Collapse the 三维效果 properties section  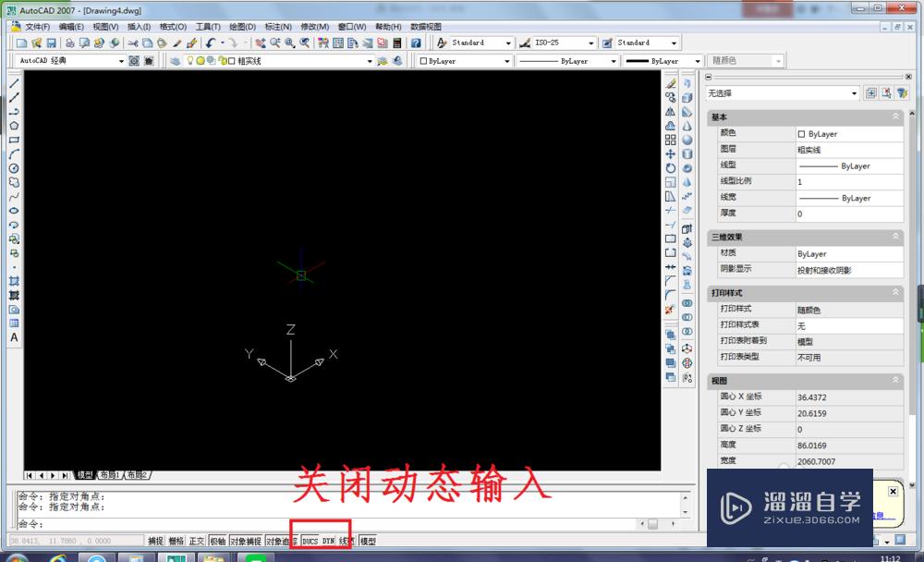pyautogui.click(x=895, y=238)
